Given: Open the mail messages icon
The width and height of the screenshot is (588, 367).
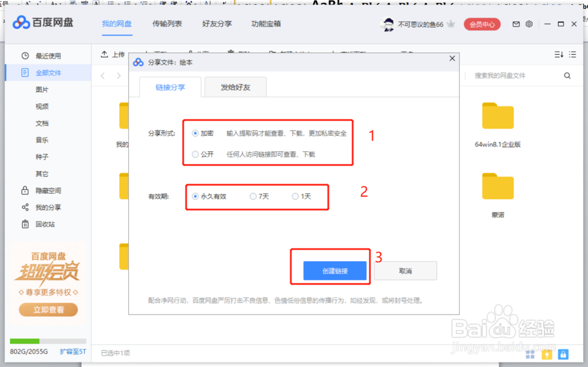Looking at the screenshot, I should [516, 24].
